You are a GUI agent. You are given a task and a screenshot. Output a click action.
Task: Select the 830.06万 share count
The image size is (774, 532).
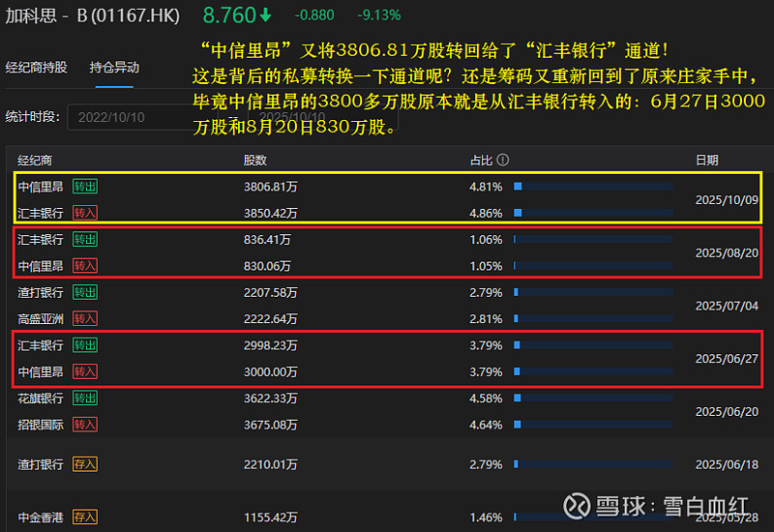coord(267,266)
